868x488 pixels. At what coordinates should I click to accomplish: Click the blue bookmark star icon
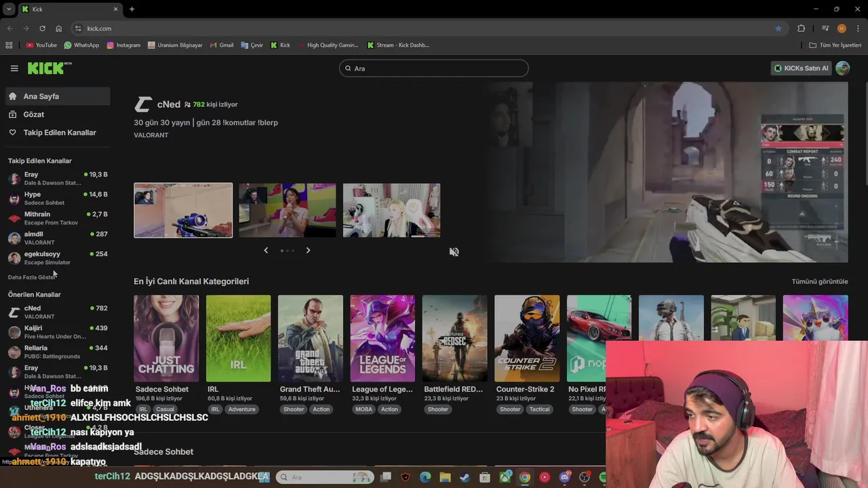pyautogui.click(x=778, y=28)
